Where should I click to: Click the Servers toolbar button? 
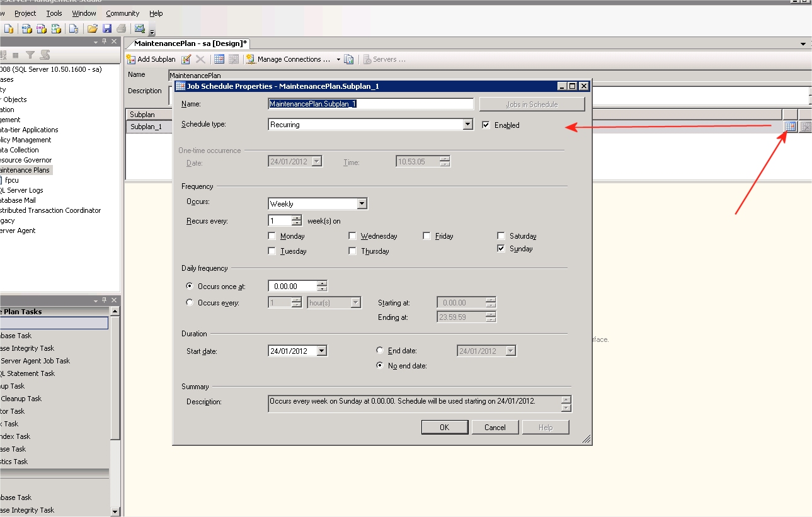(384, 59)
